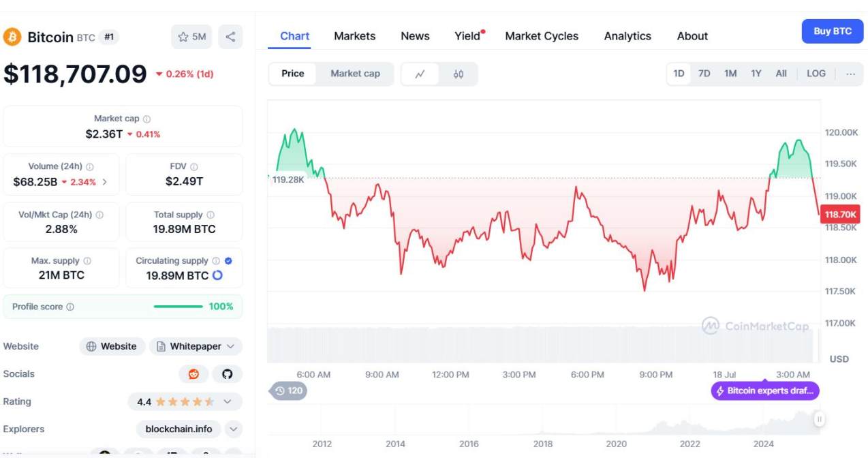Switch to candlestick chart icon
The height and width of the screenshot is (458, 868).
click(x=459, y=74)
